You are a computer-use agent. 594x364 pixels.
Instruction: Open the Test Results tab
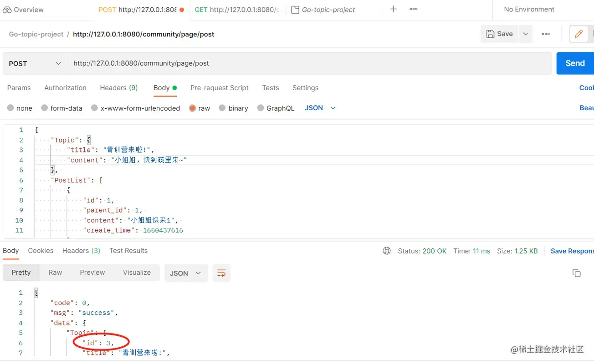point(128,251)
